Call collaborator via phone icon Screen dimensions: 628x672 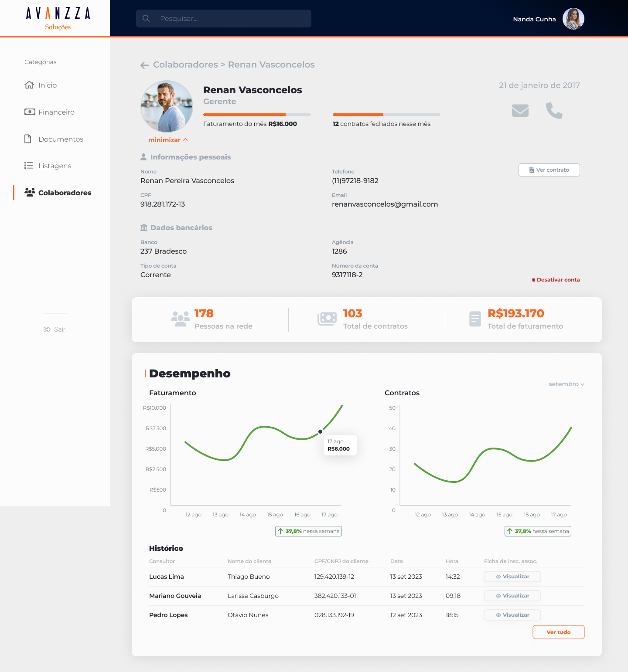554,111
